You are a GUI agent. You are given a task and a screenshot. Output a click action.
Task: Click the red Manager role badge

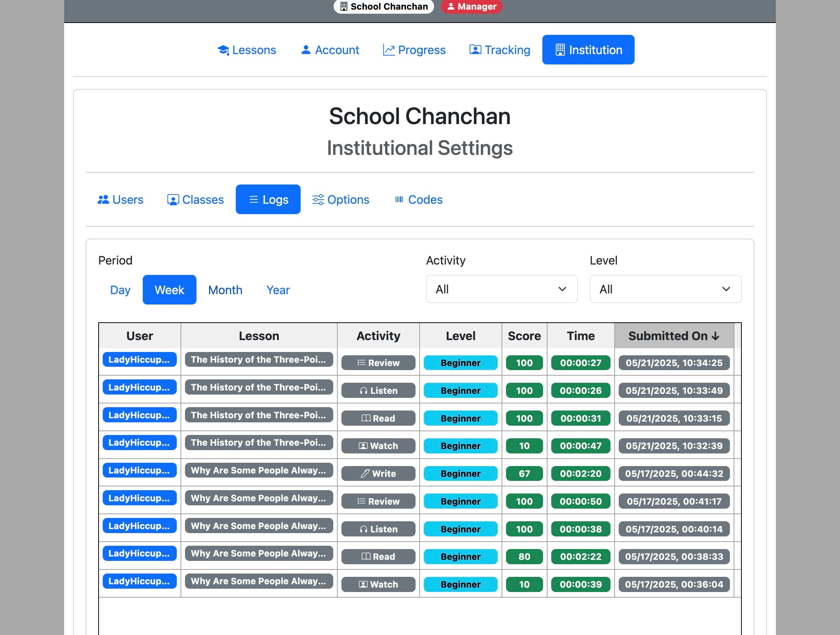(x=471, y=6)
